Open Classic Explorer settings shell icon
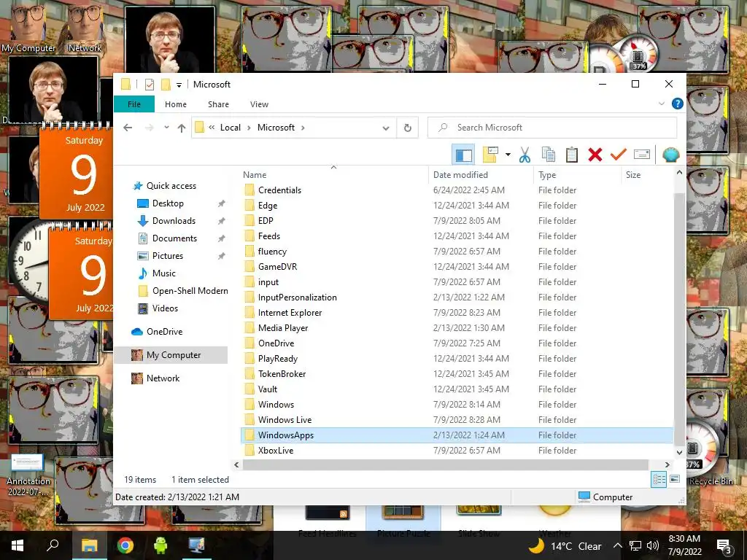 tap(671, 155)
